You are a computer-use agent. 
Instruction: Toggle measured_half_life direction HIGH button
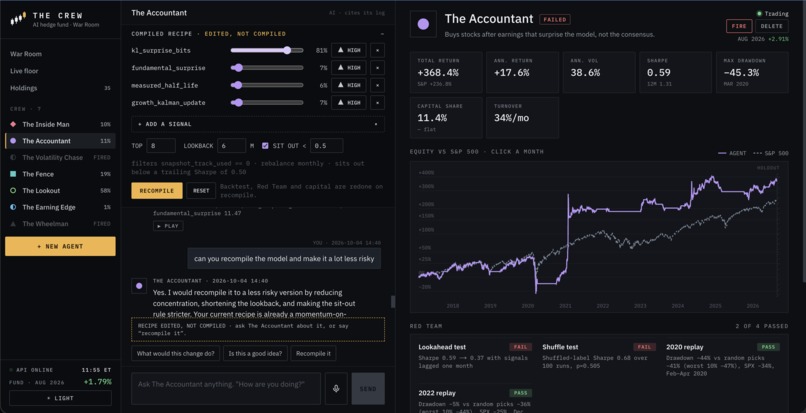(349, 85)
